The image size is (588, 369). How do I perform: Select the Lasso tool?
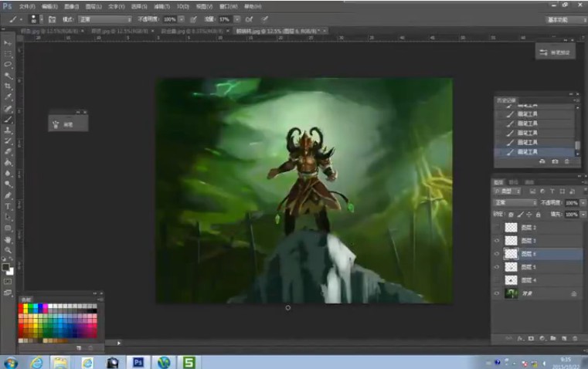click(8, 65)
